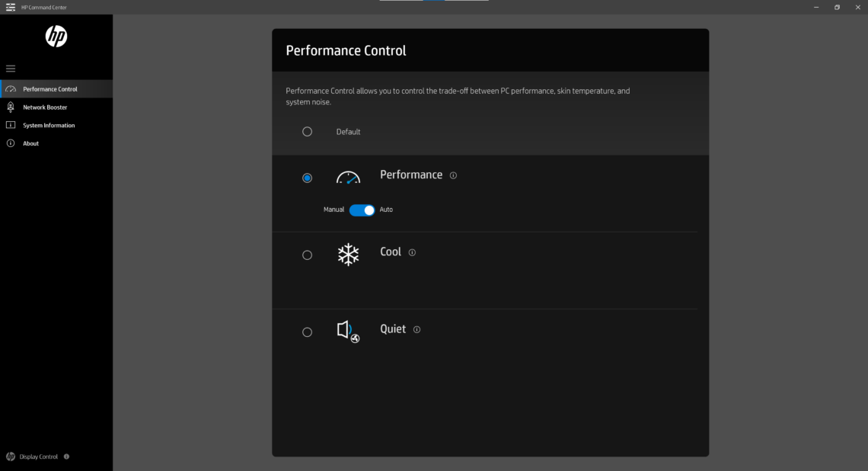Select the Default performance mode
The width and height of the screenshot is (868, 471).
click(x=308, y=131)
